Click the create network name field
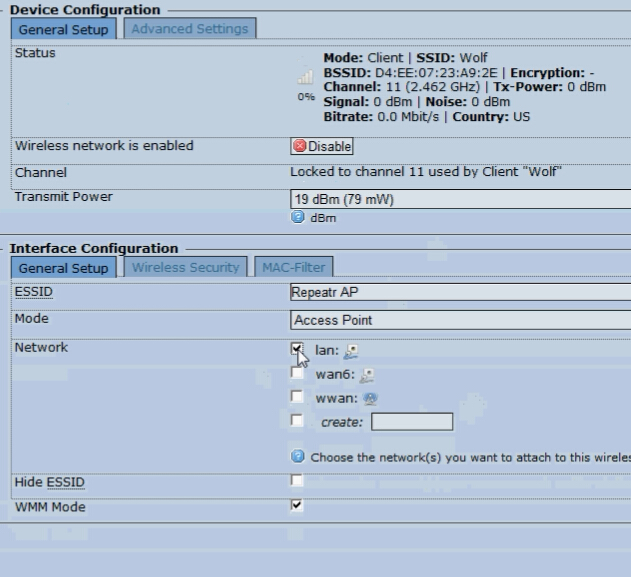631x577 pixels. pyautogui.click(x=412, y=422)
